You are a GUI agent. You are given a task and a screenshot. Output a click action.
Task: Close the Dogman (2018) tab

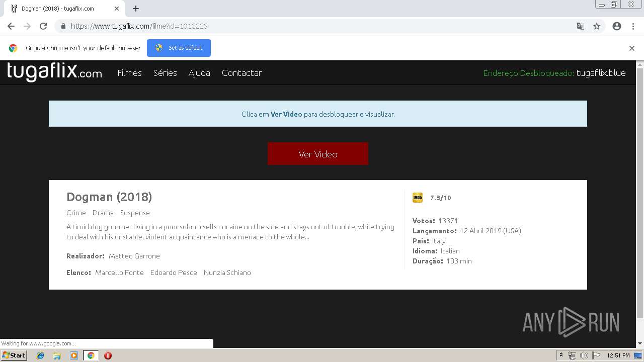[117, 9]
